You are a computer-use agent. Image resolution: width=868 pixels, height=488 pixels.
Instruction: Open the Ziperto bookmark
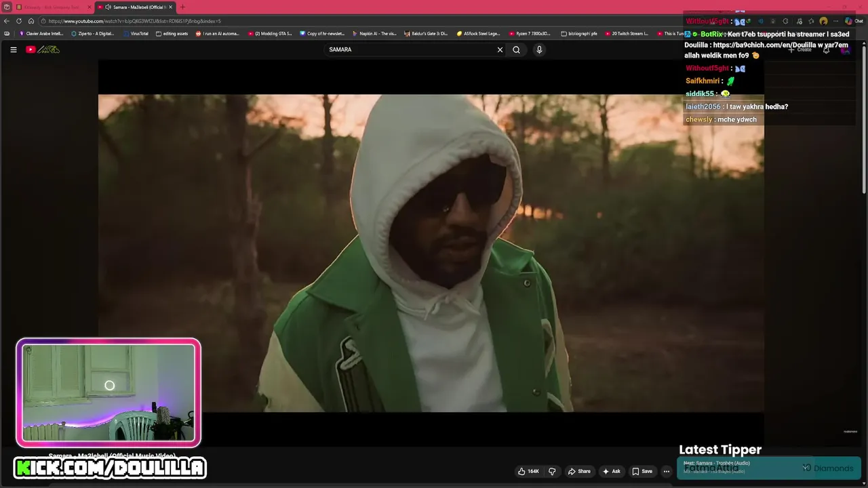pos(92,33)
